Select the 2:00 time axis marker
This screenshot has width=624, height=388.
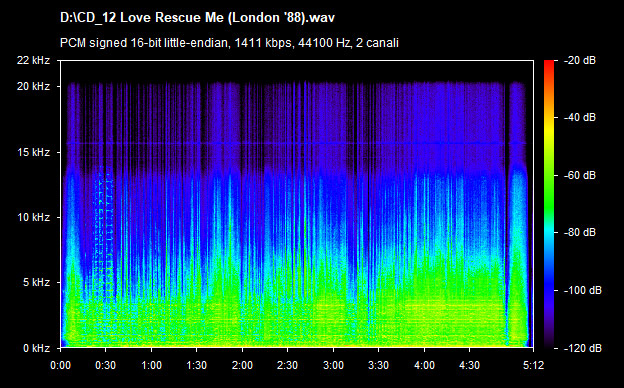pos(242,365)
